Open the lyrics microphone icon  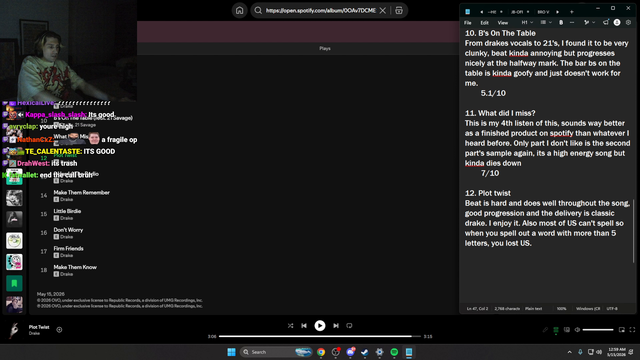coord(545,329)
